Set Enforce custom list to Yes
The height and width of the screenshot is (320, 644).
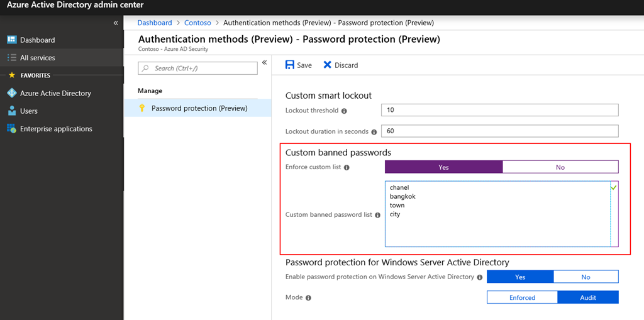(443, 167)
